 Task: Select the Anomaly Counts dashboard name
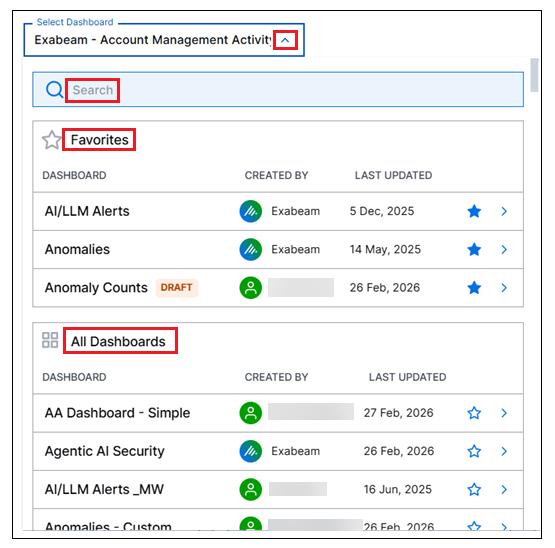point(96,288)
